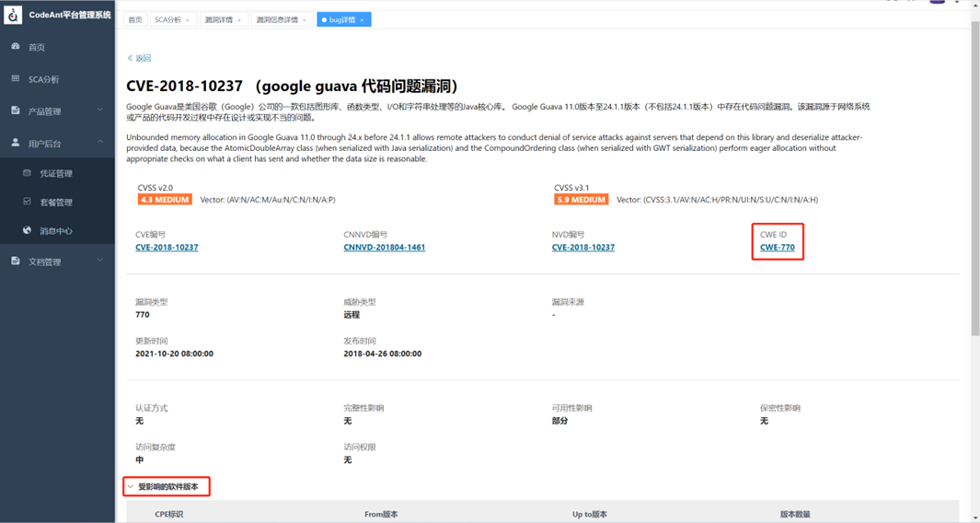Click the globe icon beside 消息中心

coord(27,230)
